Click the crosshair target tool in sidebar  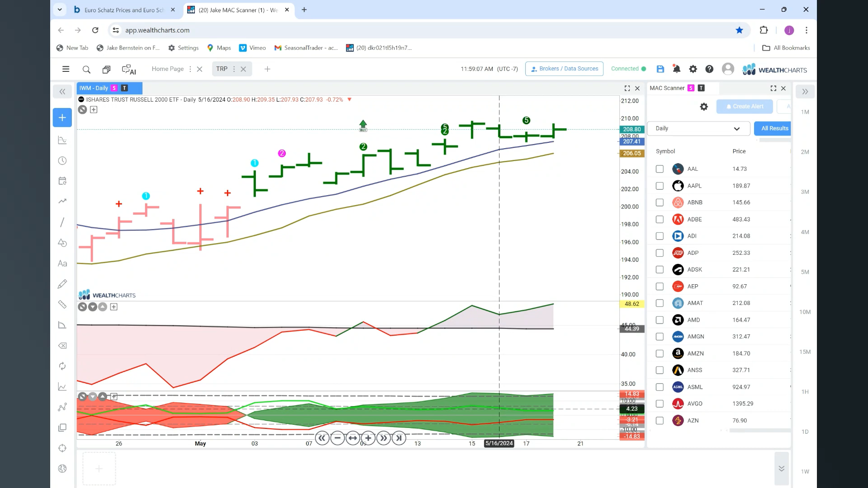click(62, 448)
